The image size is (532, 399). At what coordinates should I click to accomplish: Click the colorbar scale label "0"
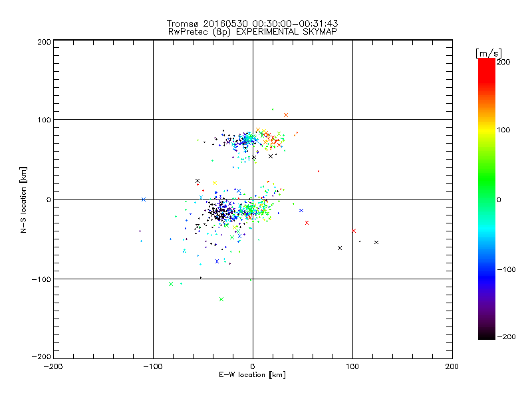[x=499, y=199]
